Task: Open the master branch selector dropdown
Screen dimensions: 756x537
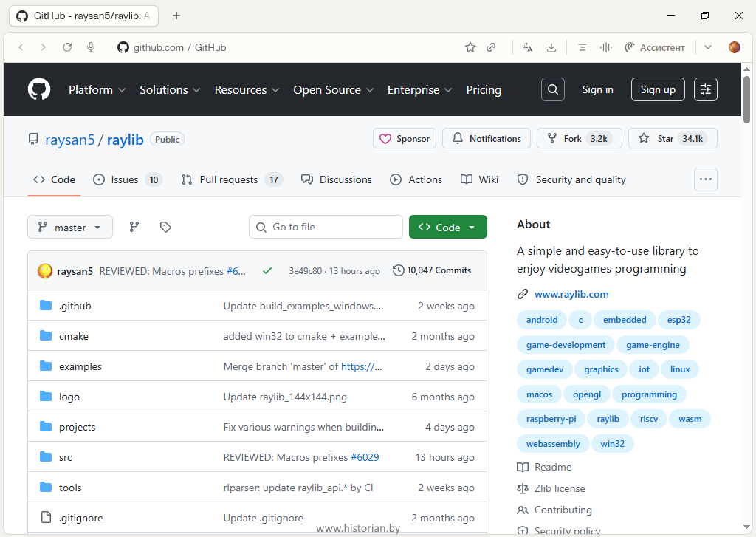Action: click(70, 227)
